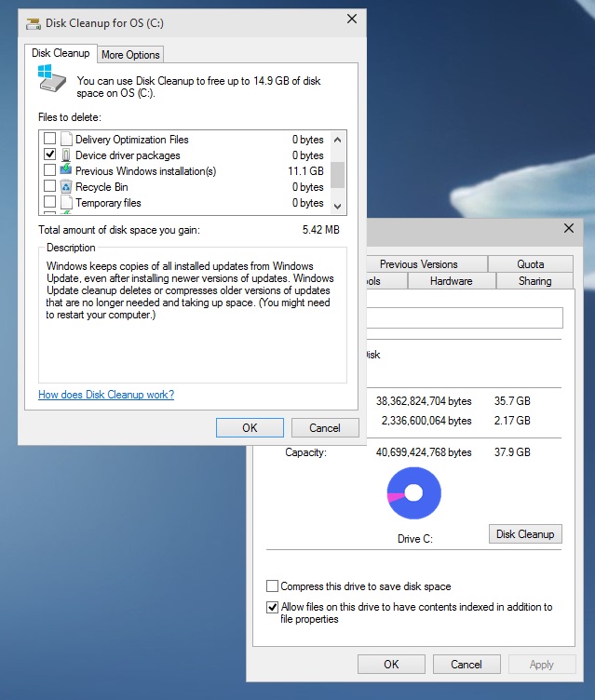595x700 pixels.
Task: Click the Device driver packages icon
Action: point(66,155)
